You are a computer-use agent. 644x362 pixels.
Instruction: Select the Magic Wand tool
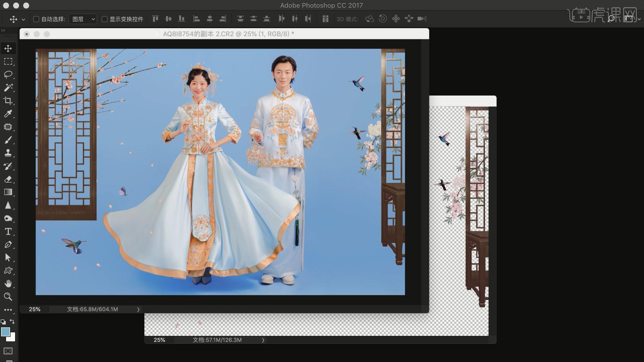tap(8, 87)
